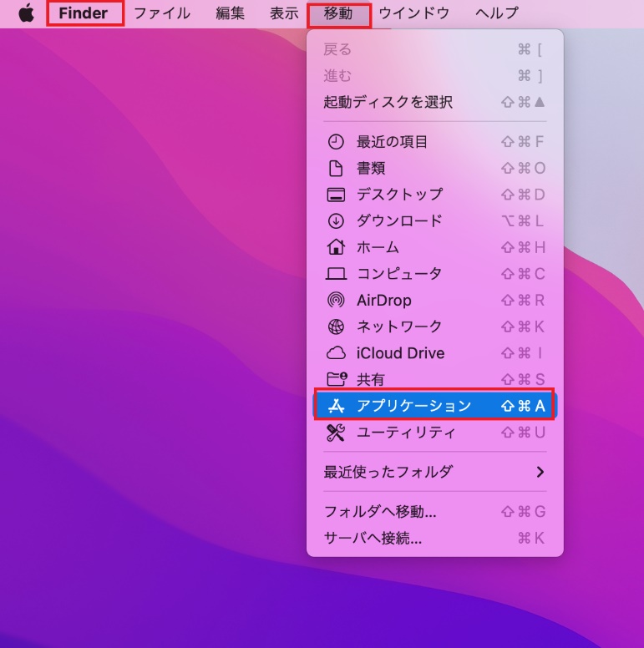Click disabled 戻る menu item

pyautogui.click(x=434, y=49)
